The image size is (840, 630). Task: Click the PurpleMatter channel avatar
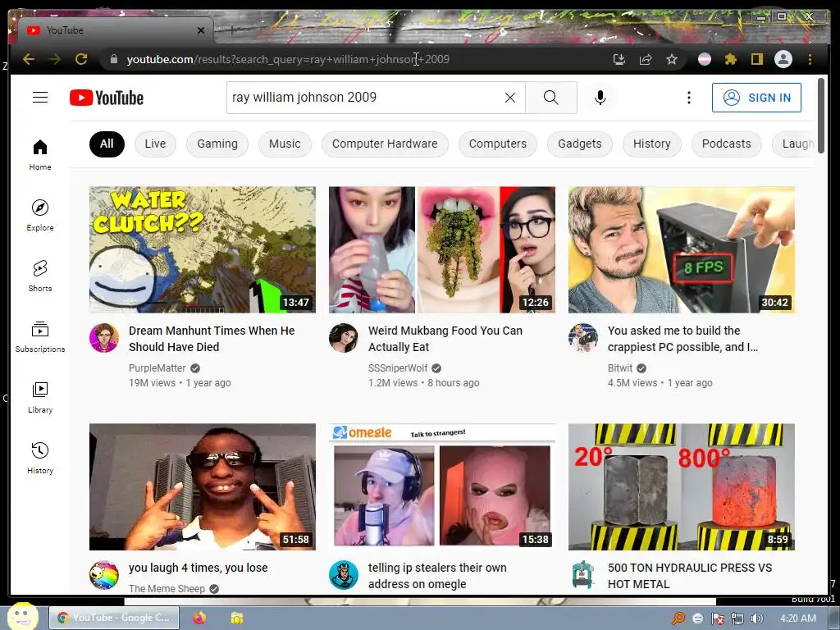[104, 338]
